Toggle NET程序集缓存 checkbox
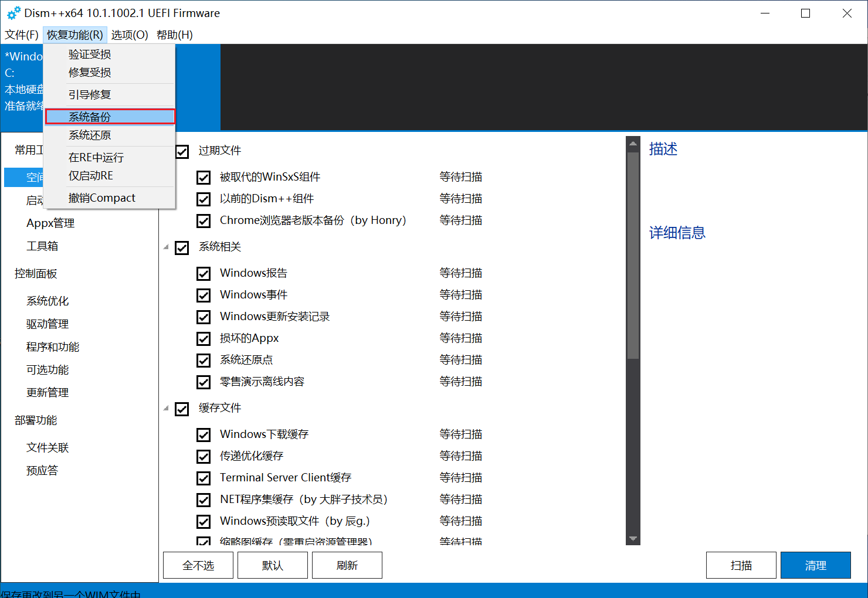This screenshot has height=598, width=868. (x=204, y=500)
